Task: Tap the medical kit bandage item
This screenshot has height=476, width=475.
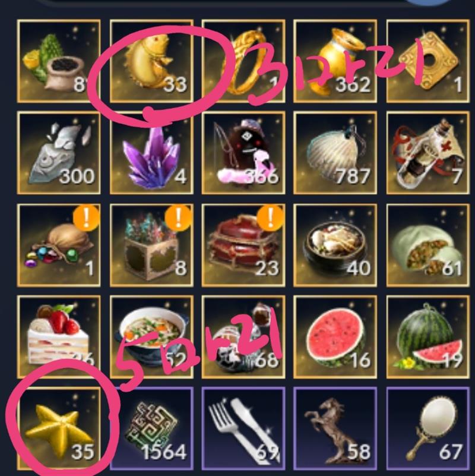Action: 428,153
